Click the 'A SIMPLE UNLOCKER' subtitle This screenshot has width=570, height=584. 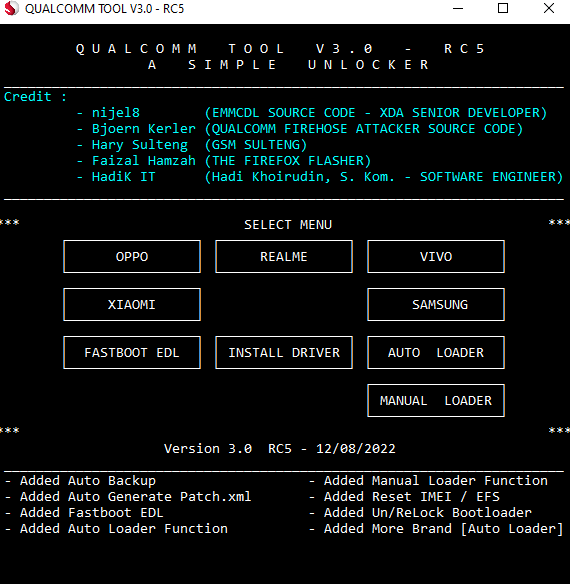coord(288,65)
